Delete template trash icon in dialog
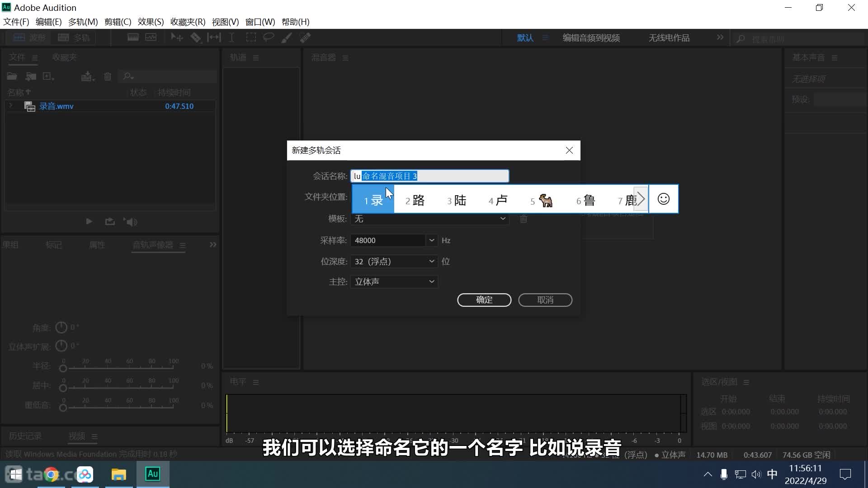Screen dimensions: 868x488 [524, 219]
